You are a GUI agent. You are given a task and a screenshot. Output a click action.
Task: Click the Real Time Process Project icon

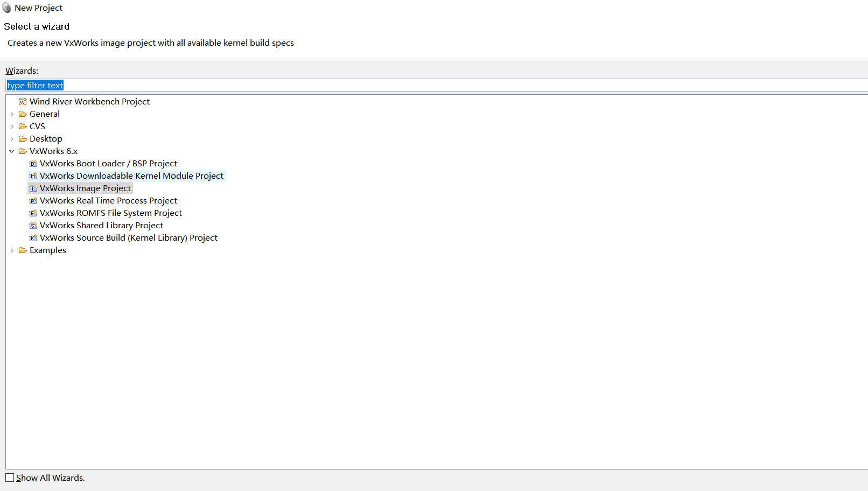tap(33, 200)
